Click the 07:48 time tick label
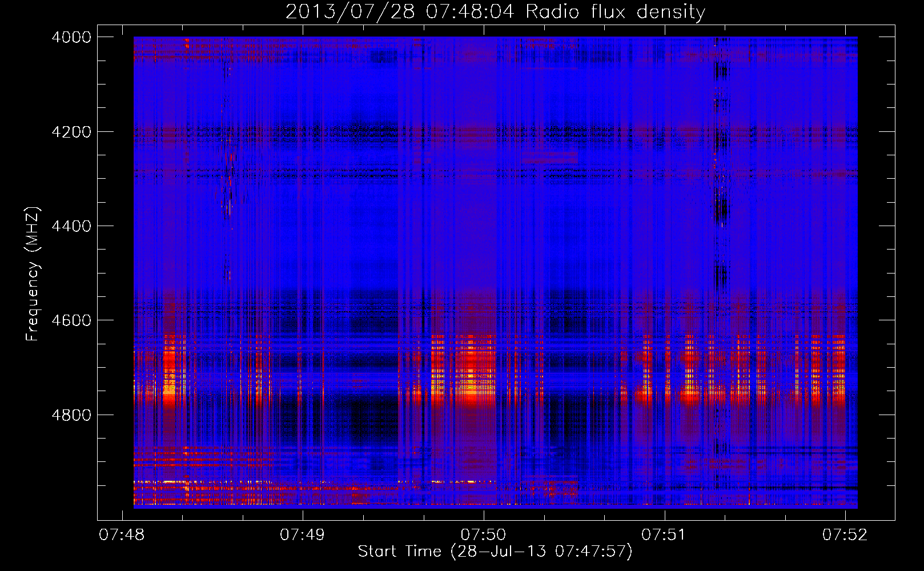The width and height of the screenshot is (924, 571). point(122,535)
